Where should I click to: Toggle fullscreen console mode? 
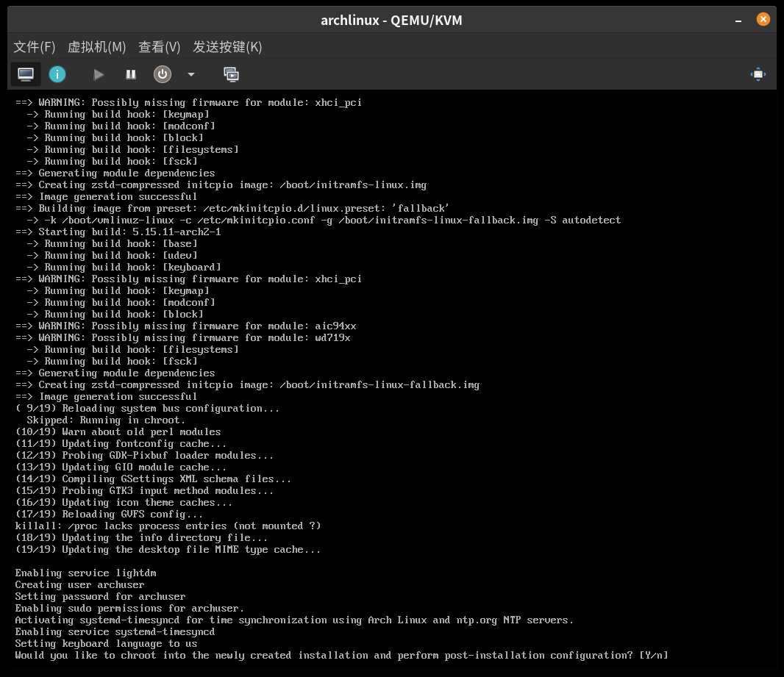coord(758,74)
